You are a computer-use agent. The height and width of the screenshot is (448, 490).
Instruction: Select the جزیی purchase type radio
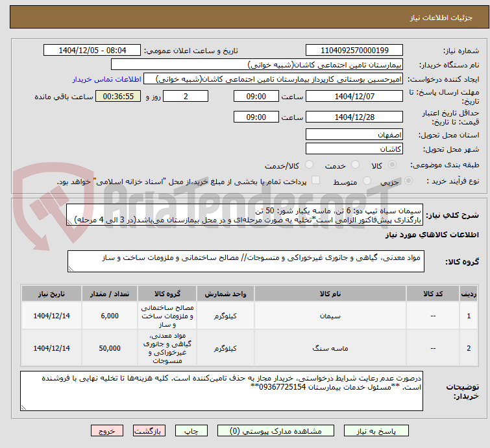[x=408, y=181]
